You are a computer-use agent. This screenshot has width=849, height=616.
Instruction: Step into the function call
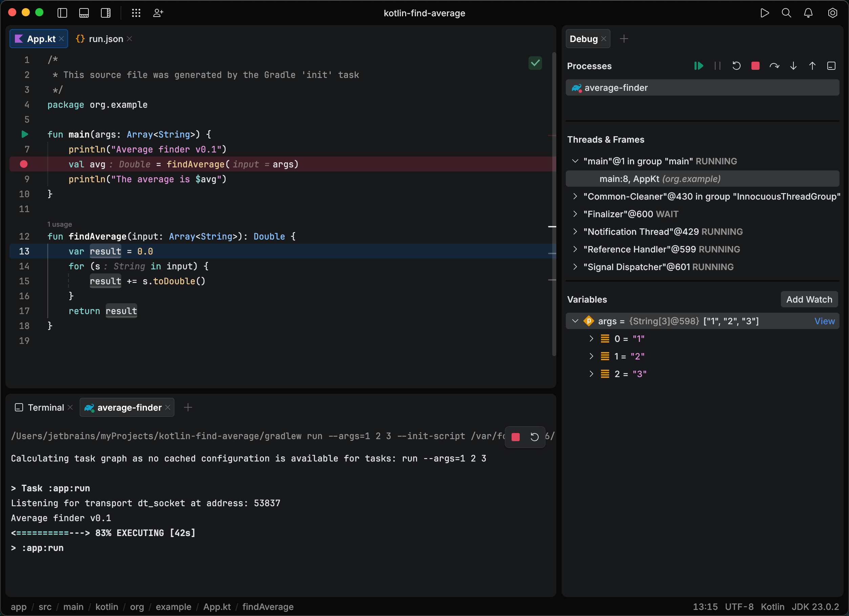[793, 65]
